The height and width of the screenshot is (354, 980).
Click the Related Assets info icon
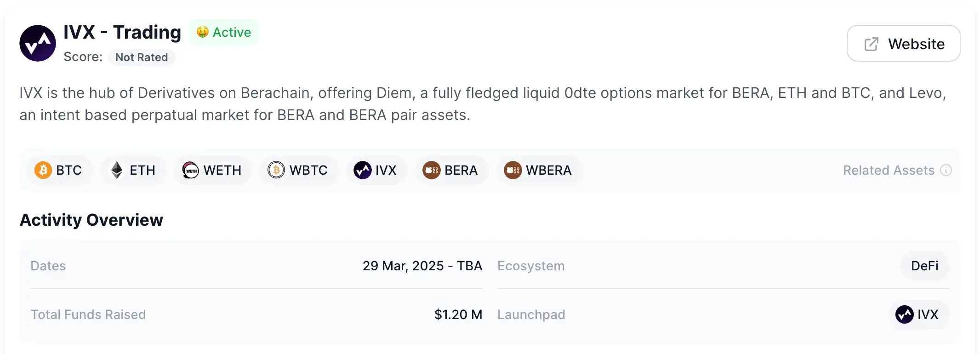(946, 170)
